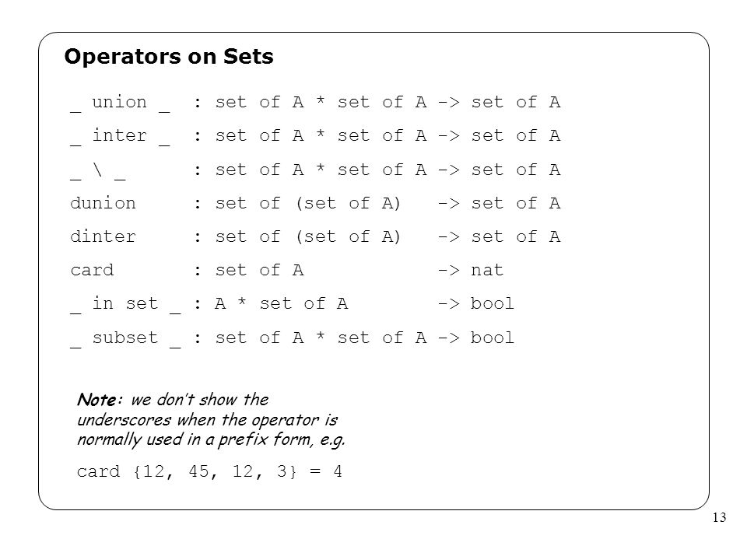747x560 pixels.
Task: Select the 'union' operator text
Action: point(119,102)
